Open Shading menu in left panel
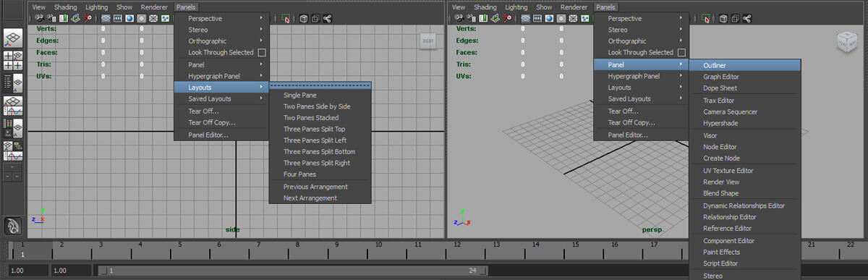 tap(65, 7)
